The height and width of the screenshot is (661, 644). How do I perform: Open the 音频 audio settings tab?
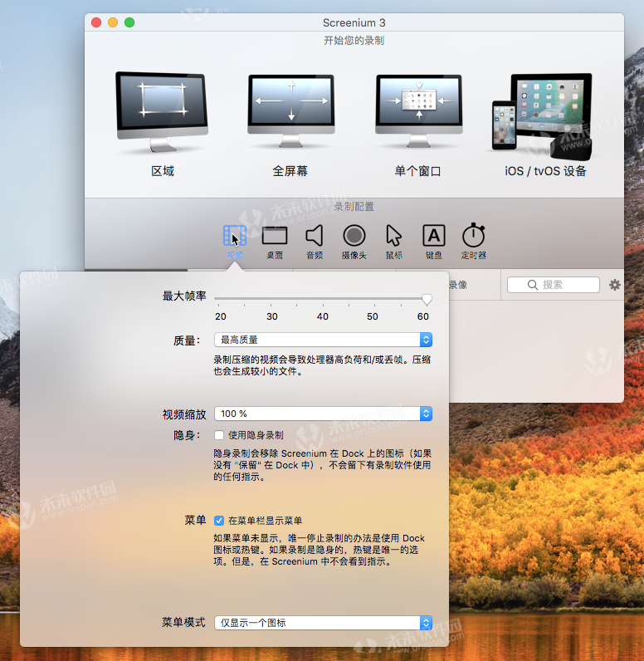[315, 242]
